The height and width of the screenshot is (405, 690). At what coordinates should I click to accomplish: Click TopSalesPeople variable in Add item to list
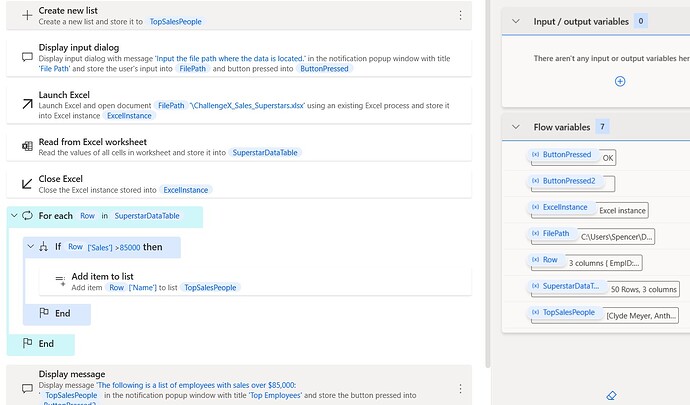click(x=210, y=287)
